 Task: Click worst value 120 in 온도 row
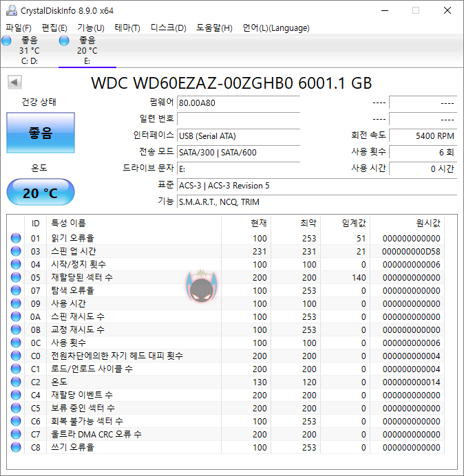[309, 382]
